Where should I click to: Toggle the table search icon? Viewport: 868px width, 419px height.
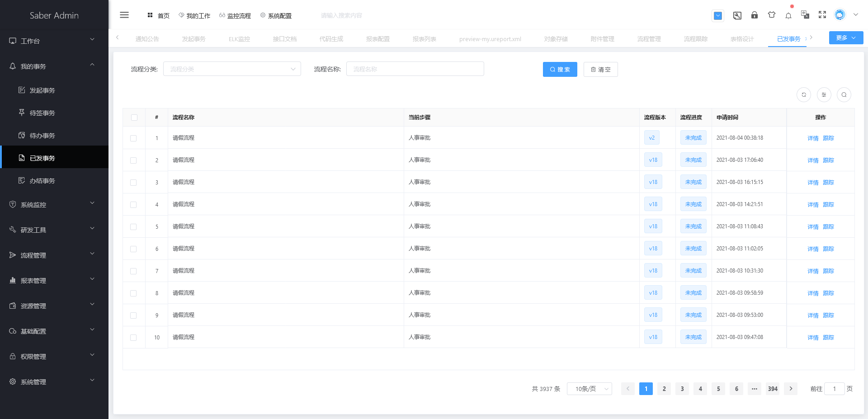[844, 95]
